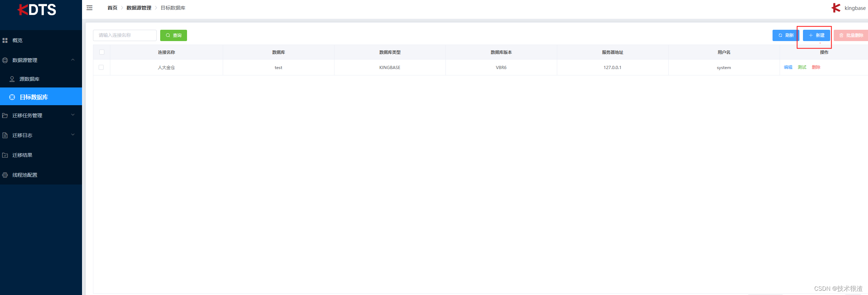Click the green 查询 button
Screen dimensions: 868x295
[174, 35]
